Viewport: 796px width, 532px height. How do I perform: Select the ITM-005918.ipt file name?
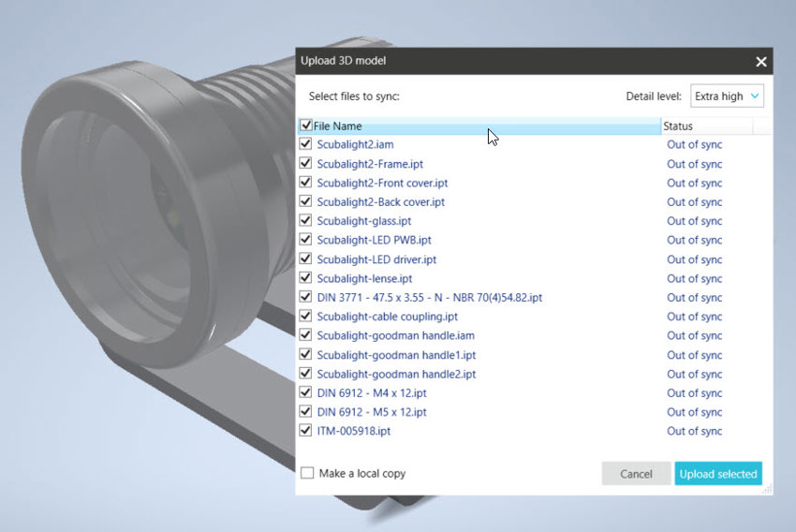tap(354, 431)
